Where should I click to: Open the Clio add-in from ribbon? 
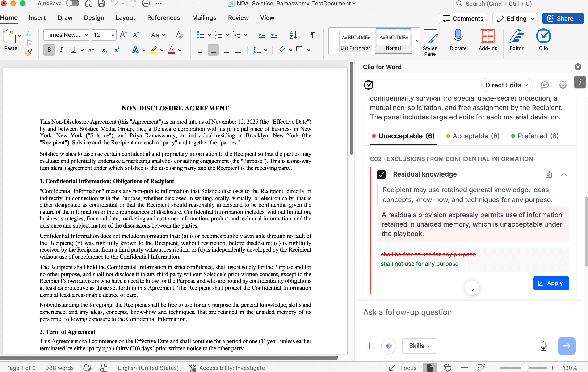coord(543,40)
